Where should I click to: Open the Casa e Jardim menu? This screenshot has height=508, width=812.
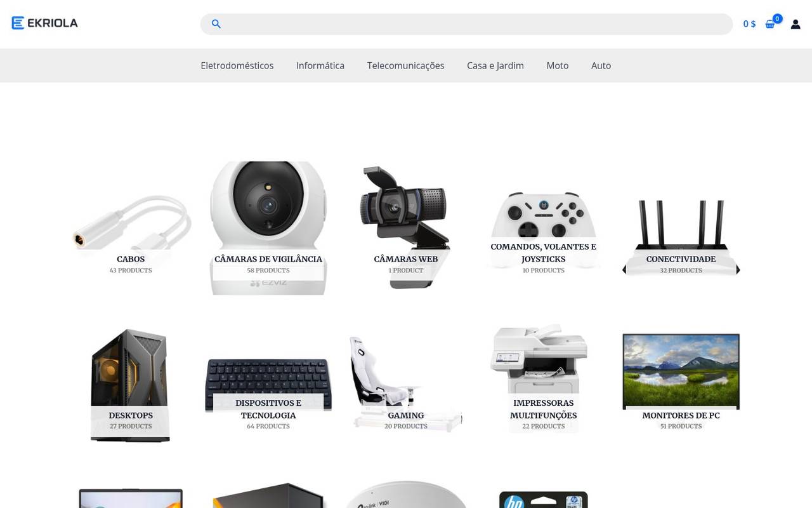pos(495,65)
